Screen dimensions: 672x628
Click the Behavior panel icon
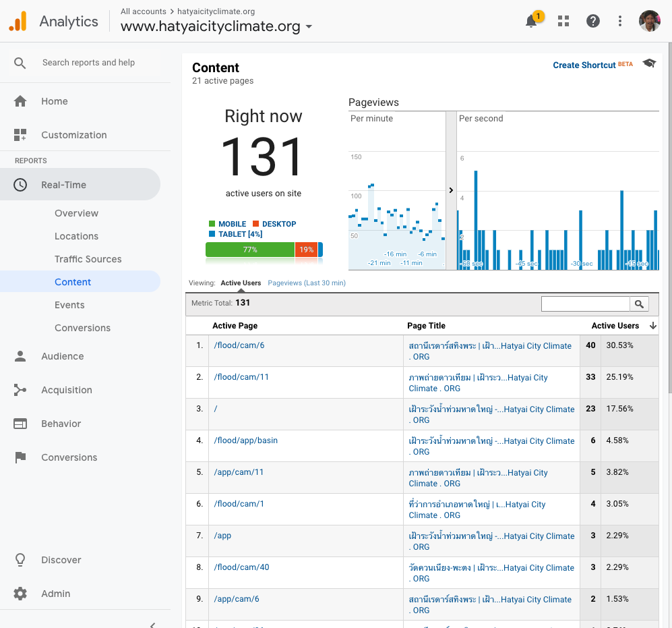tap(20, 424)
